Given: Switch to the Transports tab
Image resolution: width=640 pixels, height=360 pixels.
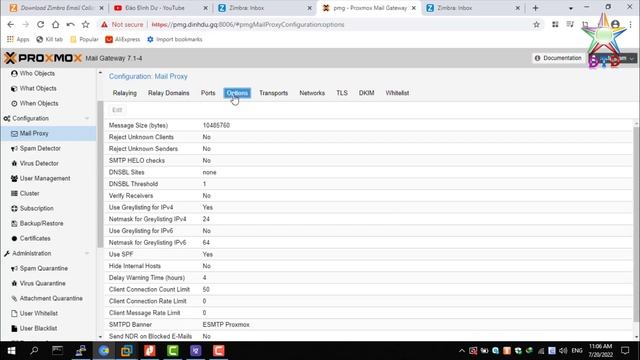Looking at the screenshot, I should [273, 93].
